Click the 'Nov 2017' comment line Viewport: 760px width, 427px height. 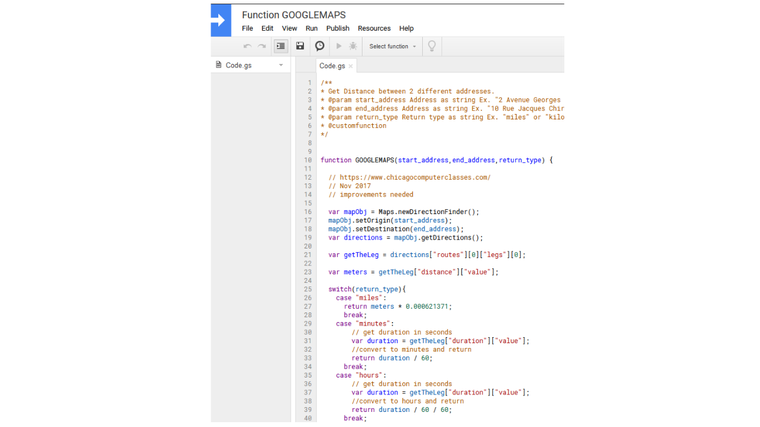[349, 186]
